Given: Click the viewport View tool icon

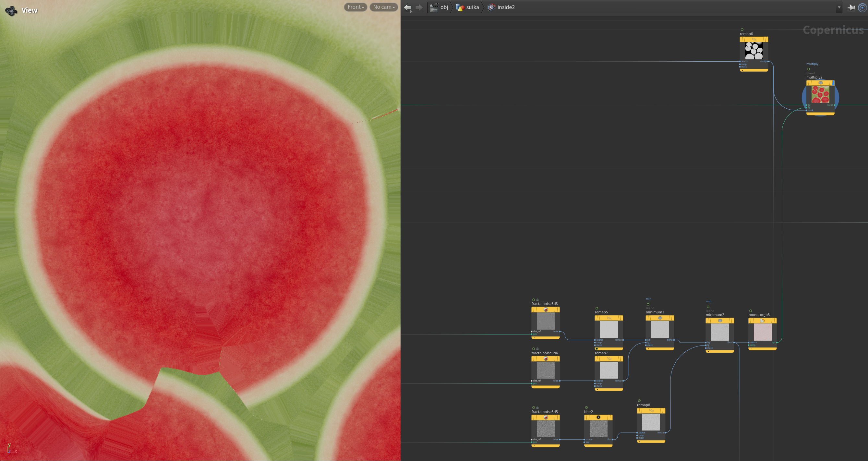Looking at the screenshot, I should coord(11,11).
